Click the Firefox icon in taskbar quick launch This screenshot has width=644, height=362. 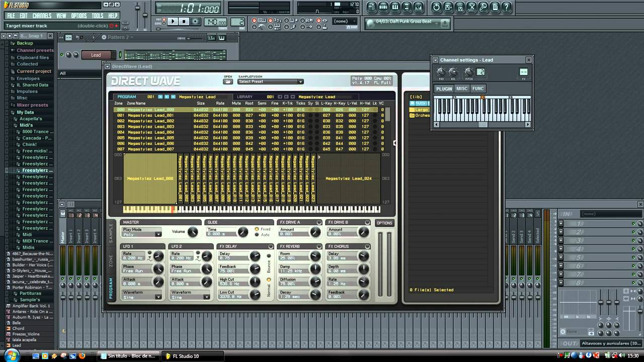[x=82, y=356]
